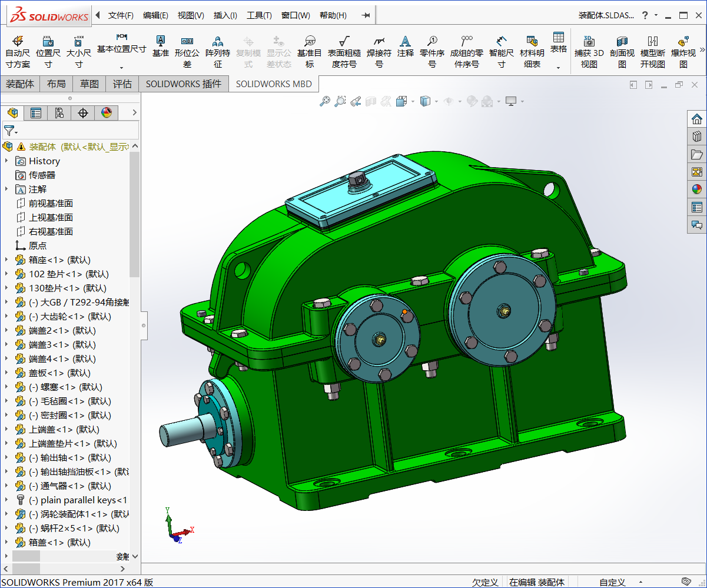Insert a 表面粗糙度符号 surface finish symbol
This screenshot has width=707, height=588.
(x=344, y=52)
